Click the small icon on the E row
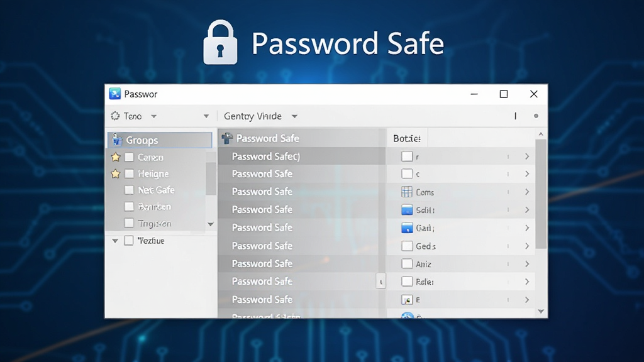Viewport: 644px width, 362px height. tap(407, 300)
